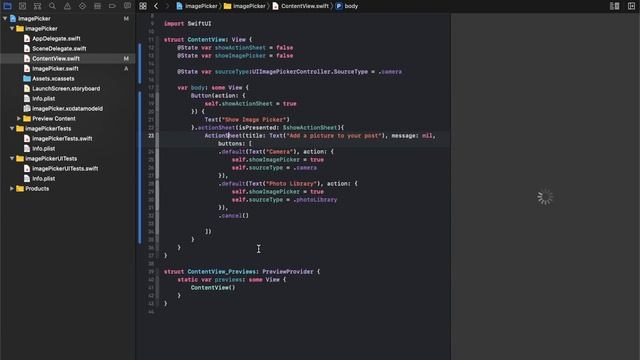
Task: Collapse the imagePicker source folder
Action: pyautogui.click(x=12, y=29)
